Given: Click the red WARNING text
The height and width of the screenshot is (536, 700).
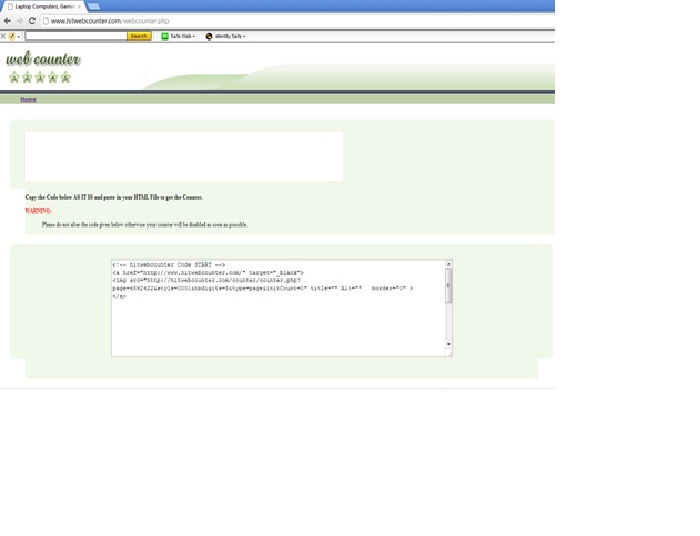Looking at the screenshot, I should [38, 211].
